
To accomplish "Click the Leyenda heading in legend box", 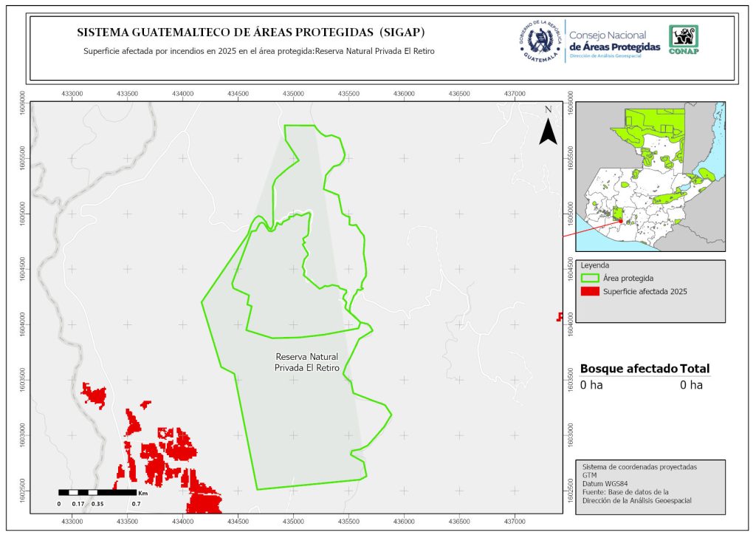I will coord(596,265).
